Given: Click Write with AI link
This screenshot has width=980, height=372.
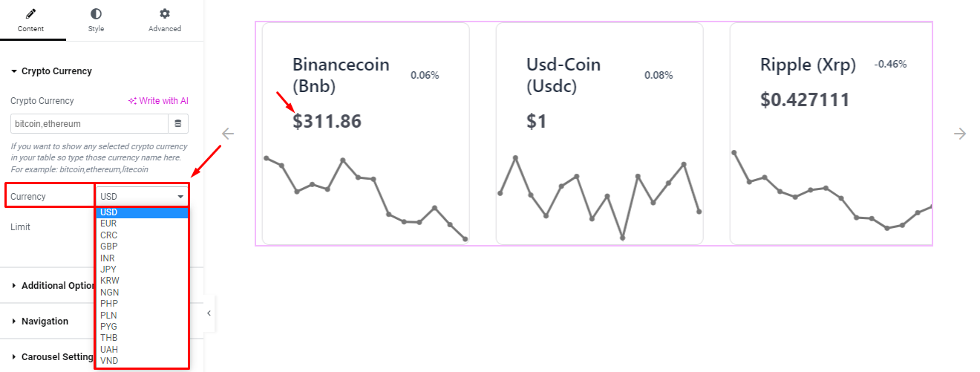Looking at the screenshot, I should [x=157, y=101].
